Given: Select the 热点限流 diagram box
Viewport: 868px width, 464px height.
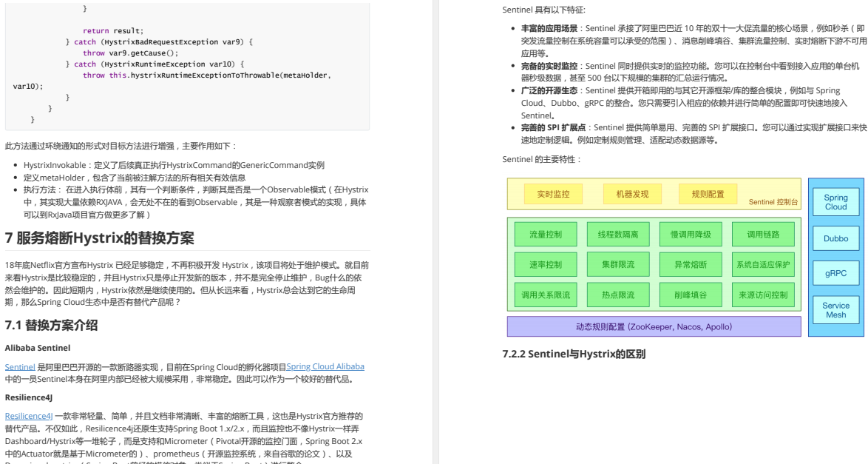Looking at the screenshot, I should 618,295.
